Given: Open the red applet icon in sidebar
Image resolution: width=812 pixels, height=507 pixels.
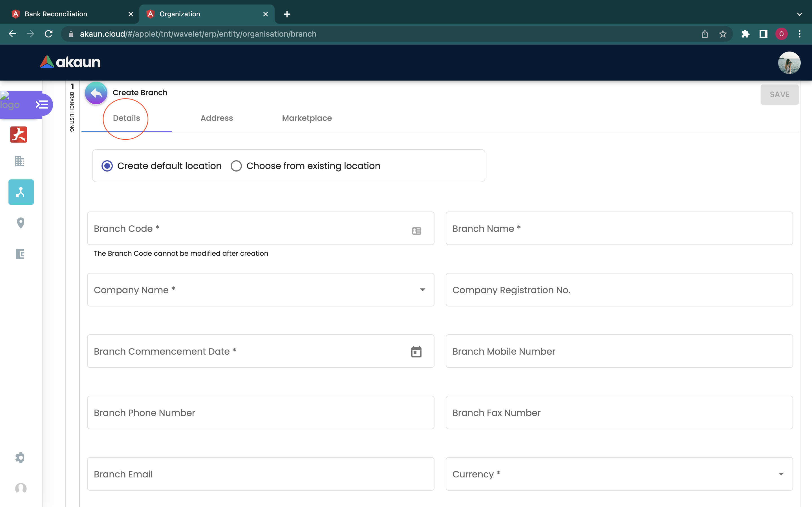Looking at the screenshot, I should (x=18, y=134).
